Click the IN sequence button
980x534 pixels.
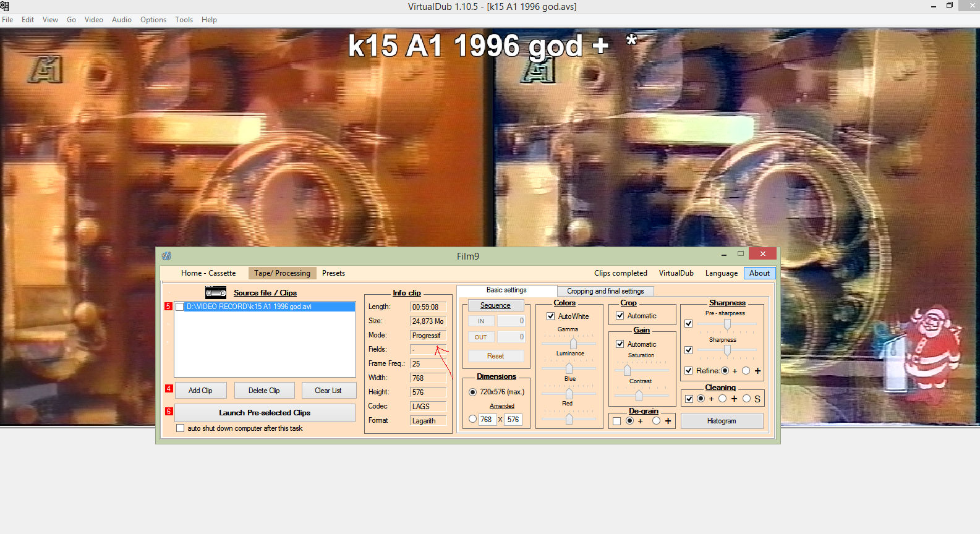click(x=481, y=321)
